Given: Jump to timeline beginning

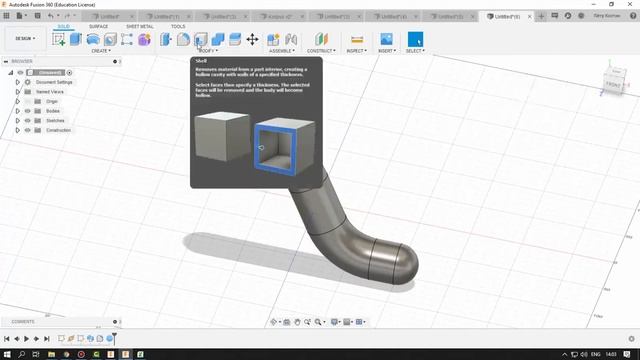Looking at the screenshot, I should [7, 339].
